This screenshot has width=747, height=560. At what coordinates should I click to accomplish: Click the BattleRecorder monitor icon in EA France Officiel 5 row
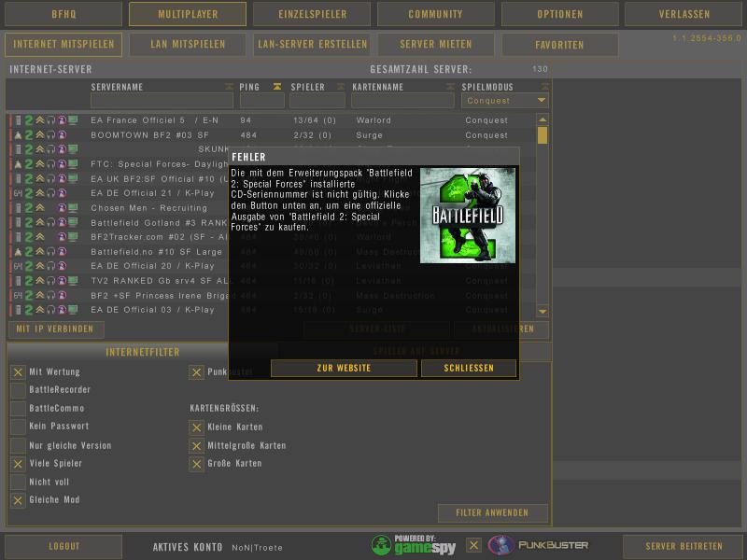[x=73, y=120]
